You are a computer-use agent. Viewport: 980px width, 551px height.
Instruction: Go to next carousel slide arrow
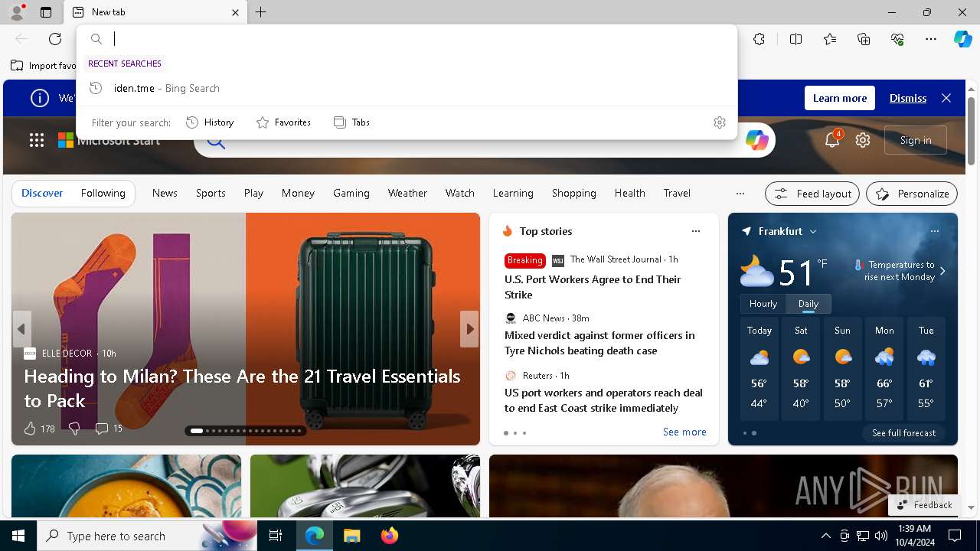coord(469,329)
